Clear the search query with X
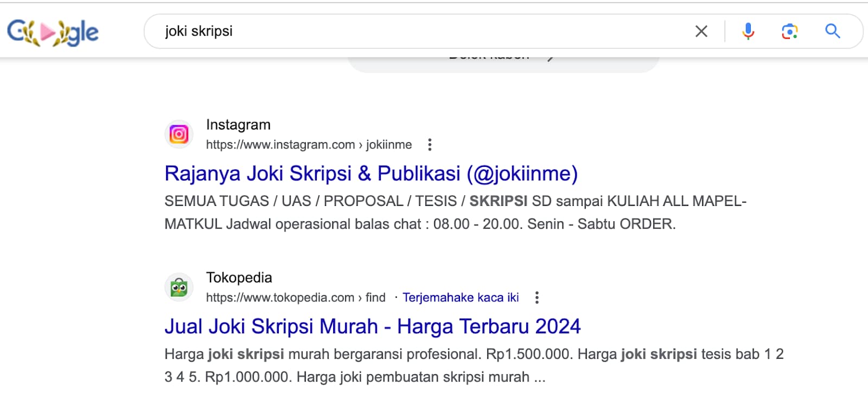The height and width of the screenshot is (412, 868). point(701,31)
